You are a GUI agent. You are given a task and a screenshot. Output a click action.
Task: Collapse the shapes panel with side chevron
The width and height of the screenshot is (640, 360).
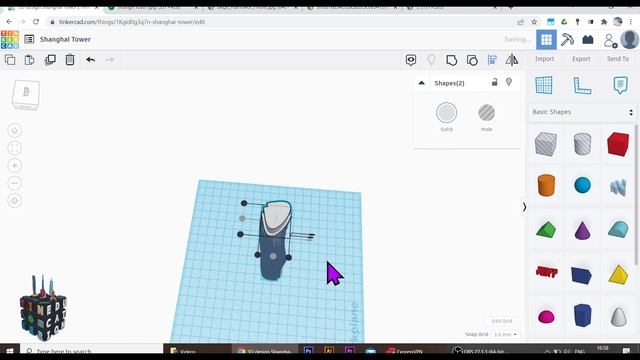pyautogui.click(x=524, y=207)
